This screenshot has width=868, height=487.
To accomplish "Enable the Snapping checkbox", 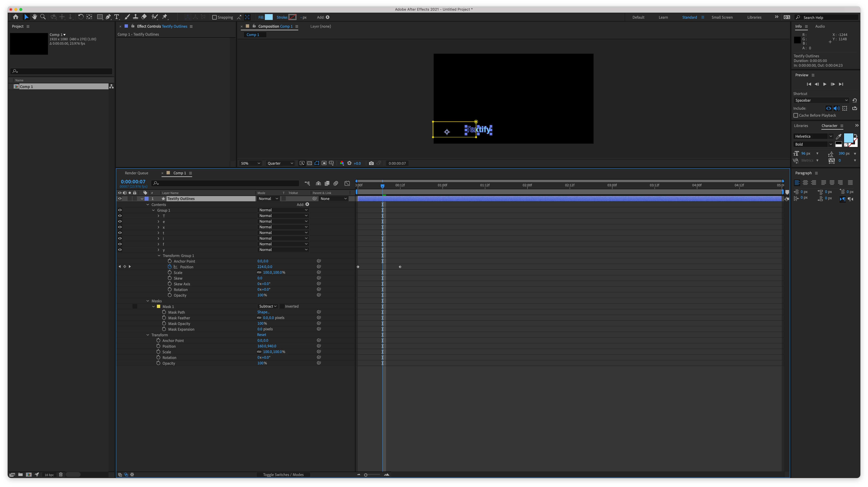I will point(214,17).
